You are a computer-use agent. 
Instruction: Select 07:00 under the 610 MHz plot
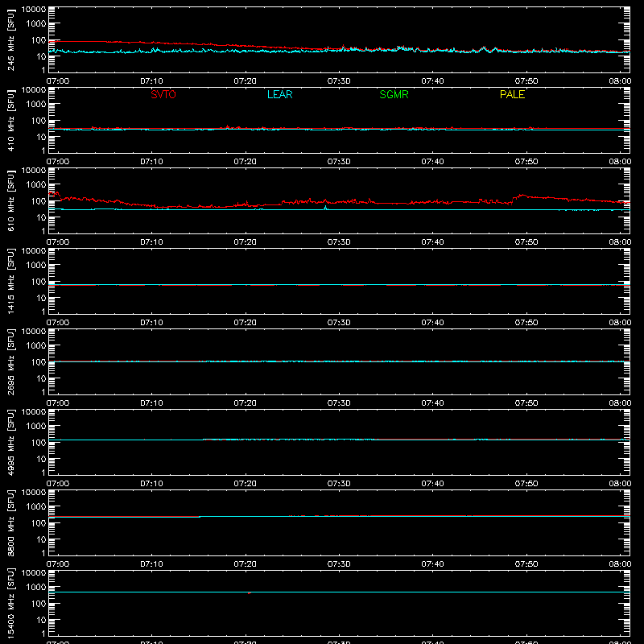click(x=58, y=242)
